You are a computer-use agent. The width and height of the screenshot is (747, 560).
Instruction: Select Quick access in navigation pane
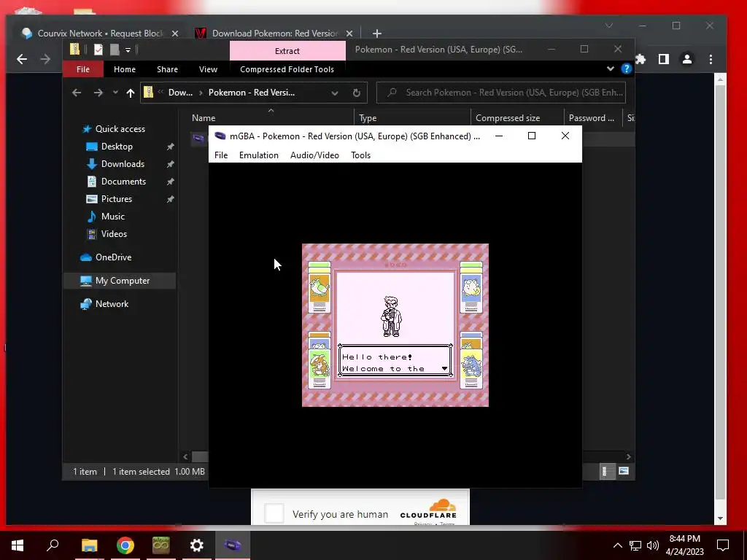click(x=120, y=129)
